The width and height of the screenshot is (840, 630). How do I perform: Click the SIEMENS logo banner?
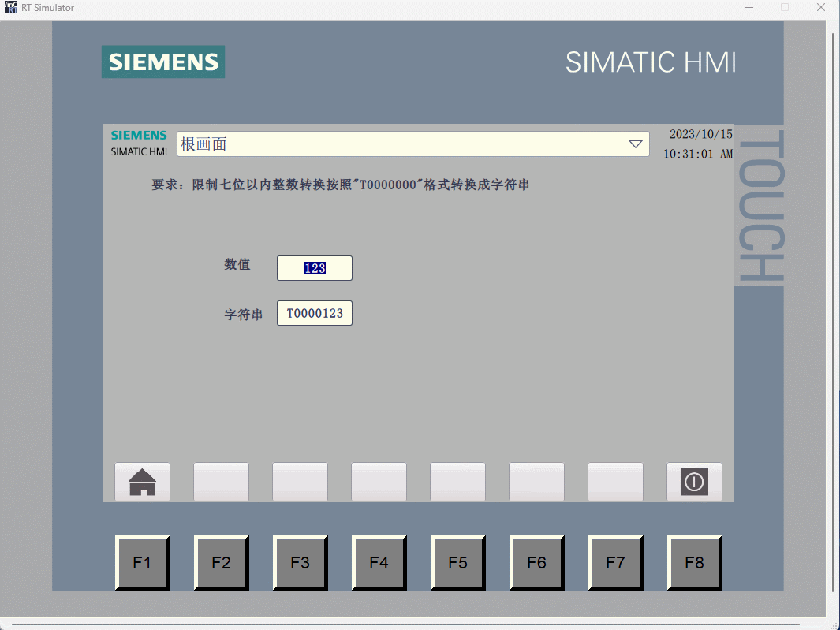162,62
